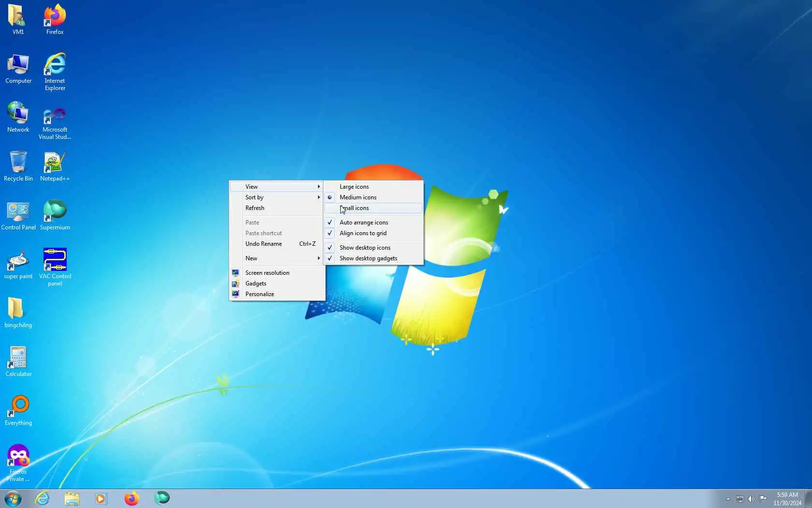812x508 pixels.
Task: Select the VAC Control panel shortcut
Action: 55,267
